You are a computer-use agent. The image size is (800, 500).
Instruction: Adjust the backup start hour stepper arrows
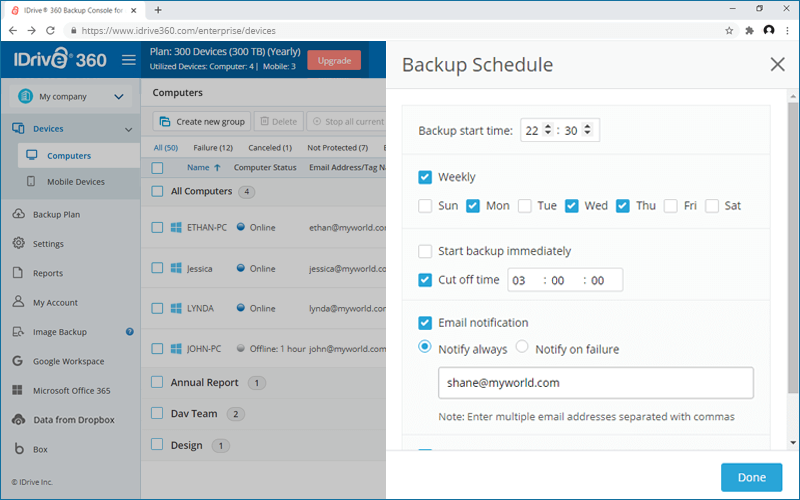pos(547,130)
